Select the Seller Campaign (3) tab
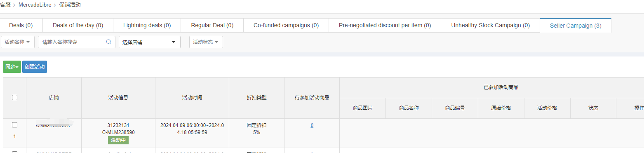Image resolution: width=644 pixels, height=153 pixels. pyautogui.click(x=576, y=25)
